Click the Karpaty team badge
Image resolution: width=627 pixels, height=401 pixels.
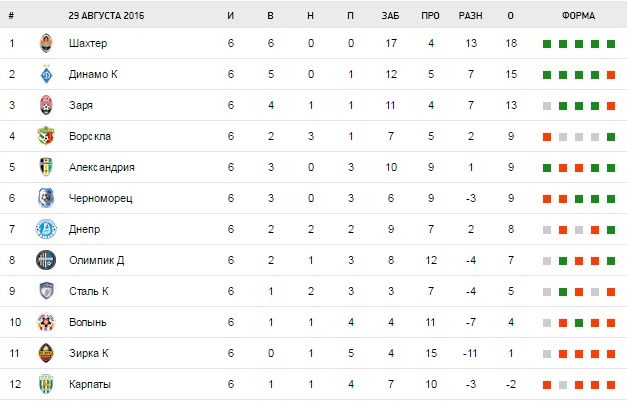pyautogui.click(x=45, y=384)
